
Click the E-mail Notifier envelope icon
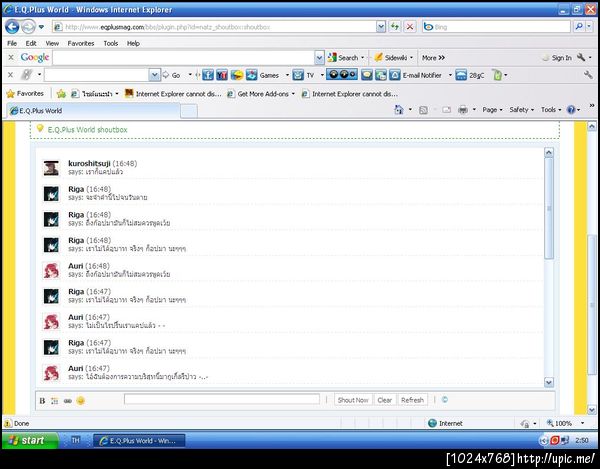click(x=395, y=75)
